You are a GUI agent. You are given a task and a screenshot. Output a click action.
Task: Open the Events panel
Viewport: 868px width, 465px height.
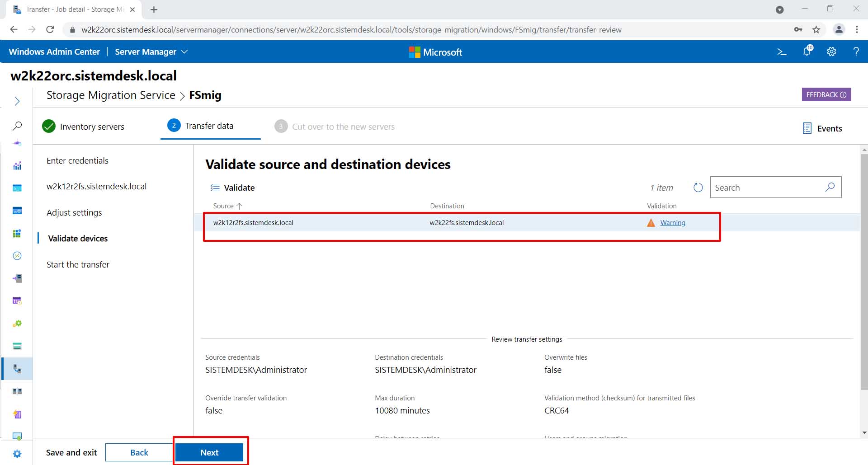pos(822,128)
